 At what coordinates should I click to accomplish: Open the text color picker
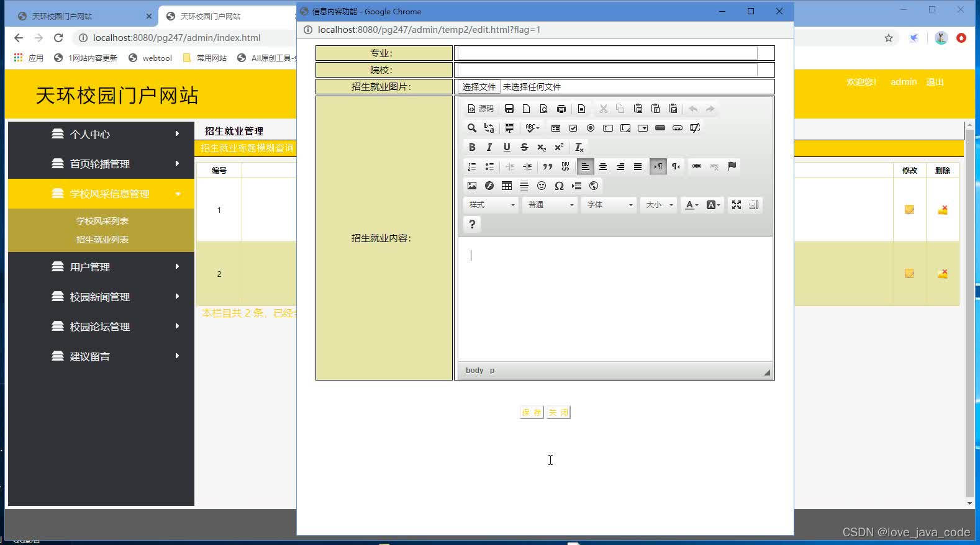[x=691, y=205]
